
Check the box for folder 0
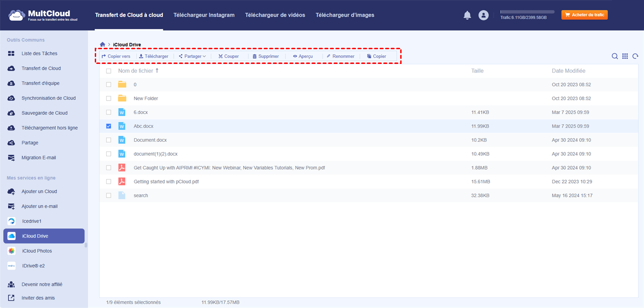pos(109,85)
